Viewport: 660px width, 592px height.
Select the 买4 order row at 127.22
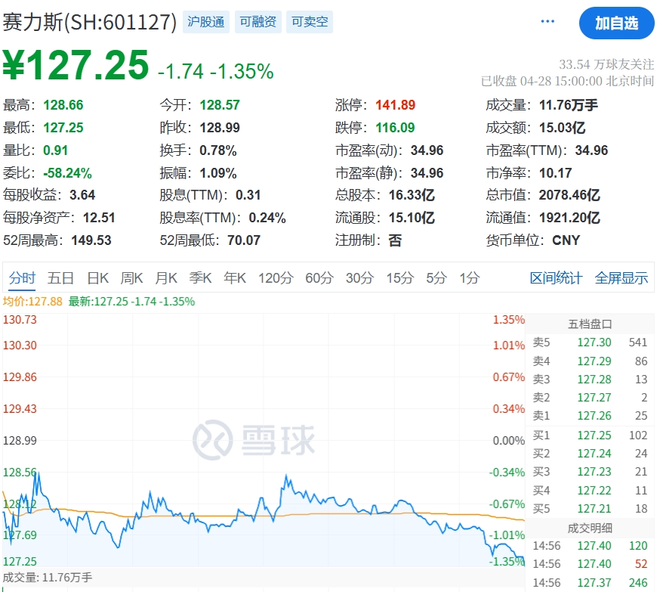(x=590, y=491)
